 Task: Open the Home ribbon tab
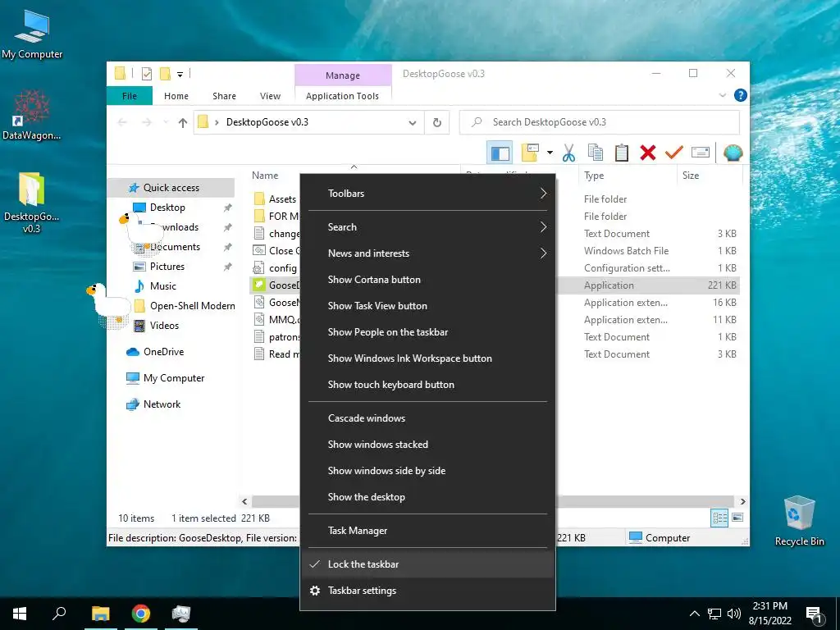[x=176, y=96]
